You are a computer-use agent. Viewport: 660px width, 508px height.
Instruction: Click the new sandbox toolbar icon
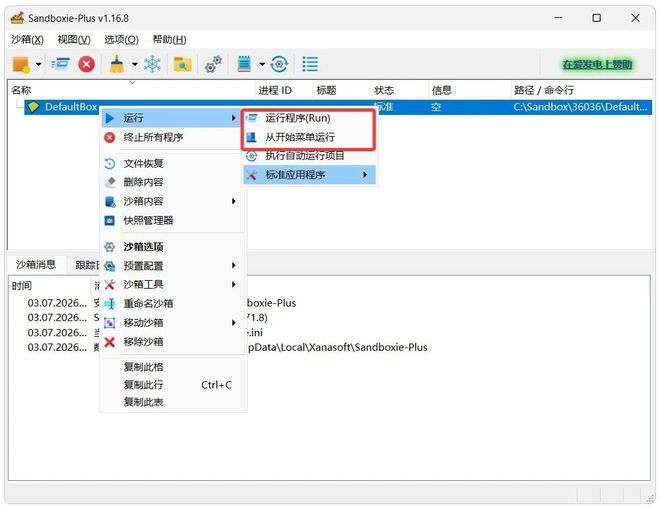click(21, 64)
